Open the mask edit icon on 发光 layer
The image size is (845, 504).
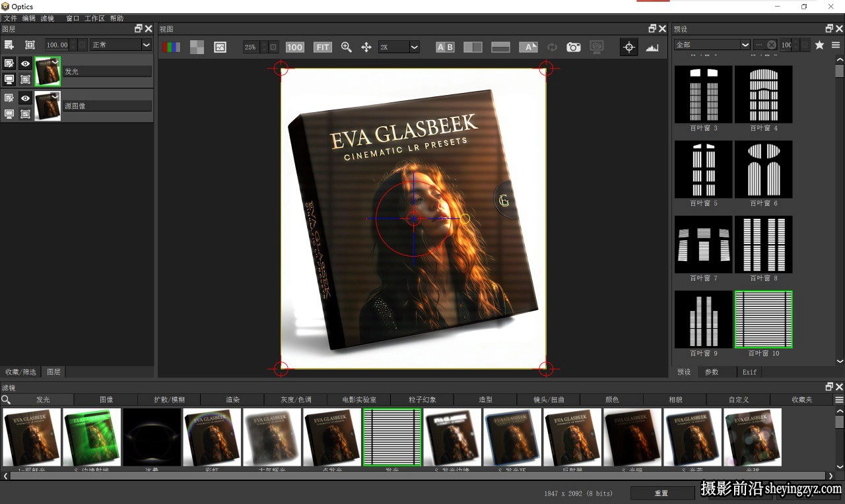9,63
